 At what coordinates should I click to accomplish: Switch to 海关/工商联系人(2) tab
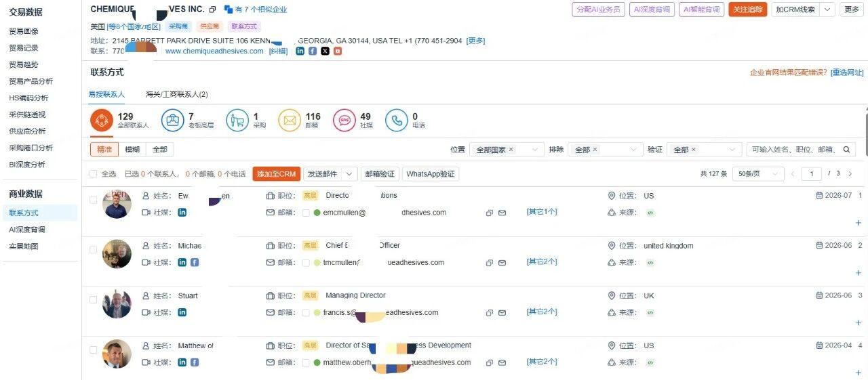tap(177, 94)
